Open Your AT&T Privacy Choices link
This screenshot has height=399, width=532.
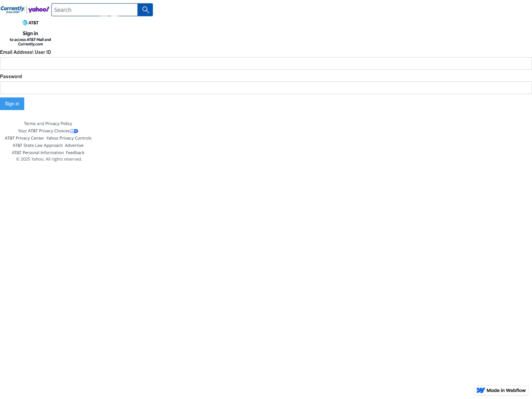pyautogui.click(x=44, y=131)
